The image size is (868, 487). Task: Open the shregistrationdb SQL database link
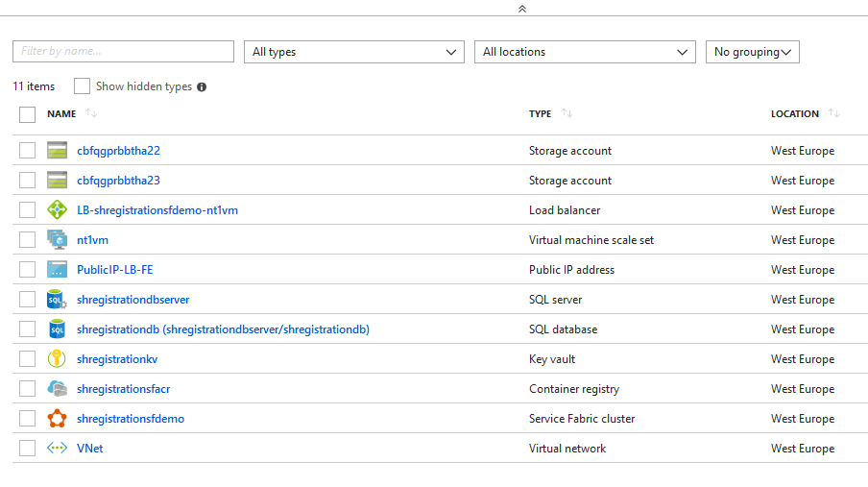pos(223,329)
